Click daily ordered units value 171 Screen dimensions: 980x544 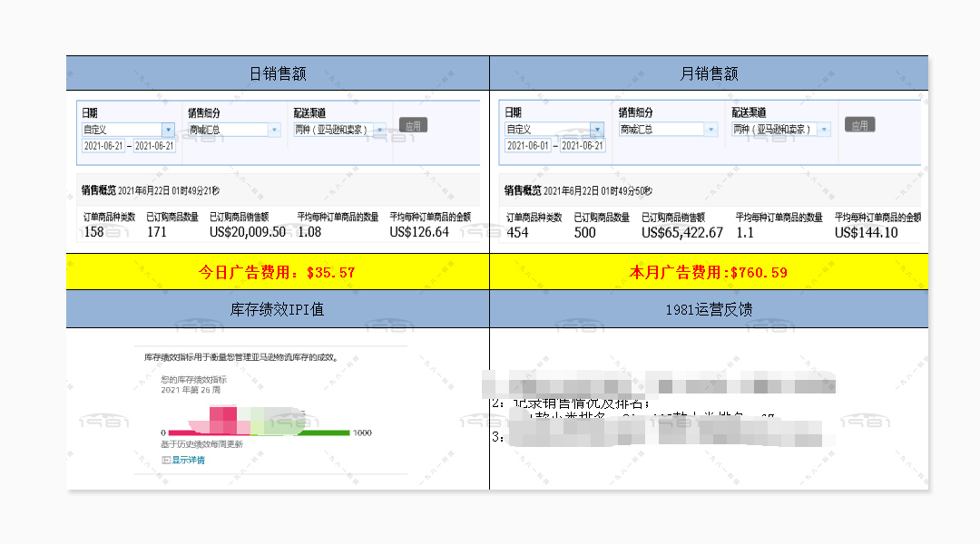coord(157,232)
